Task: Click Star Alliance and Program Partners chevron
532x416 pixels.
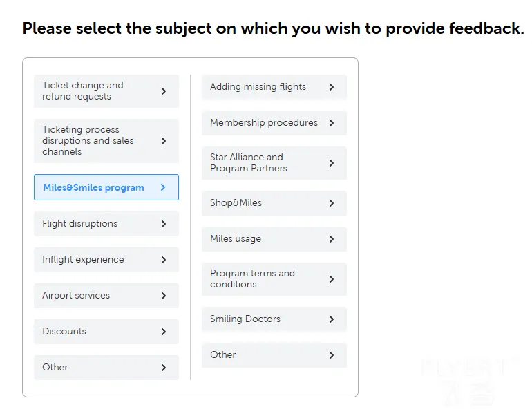Action: [332, 163]
